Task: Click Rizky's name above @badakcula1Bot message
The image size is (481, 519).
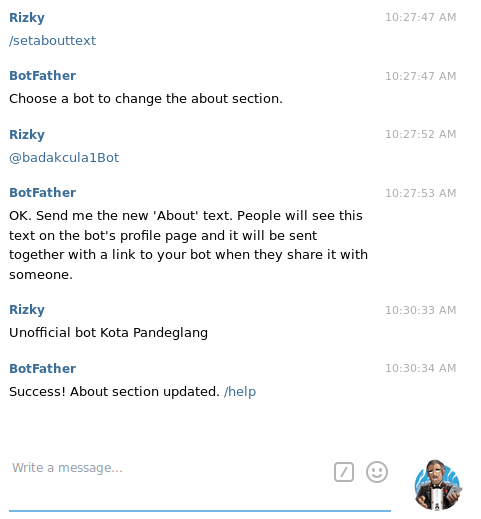Action: [27, 135]
